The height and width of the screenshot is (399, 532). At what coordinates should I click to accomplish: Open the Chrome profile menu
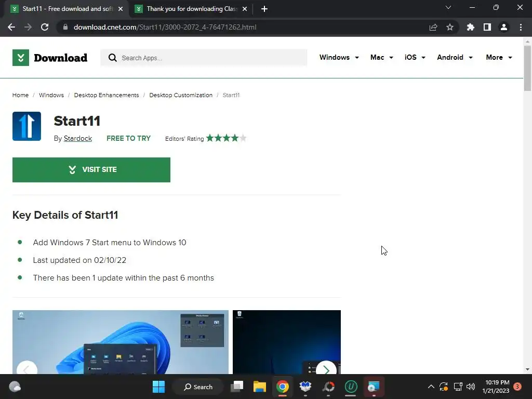[x=504, y=27]
